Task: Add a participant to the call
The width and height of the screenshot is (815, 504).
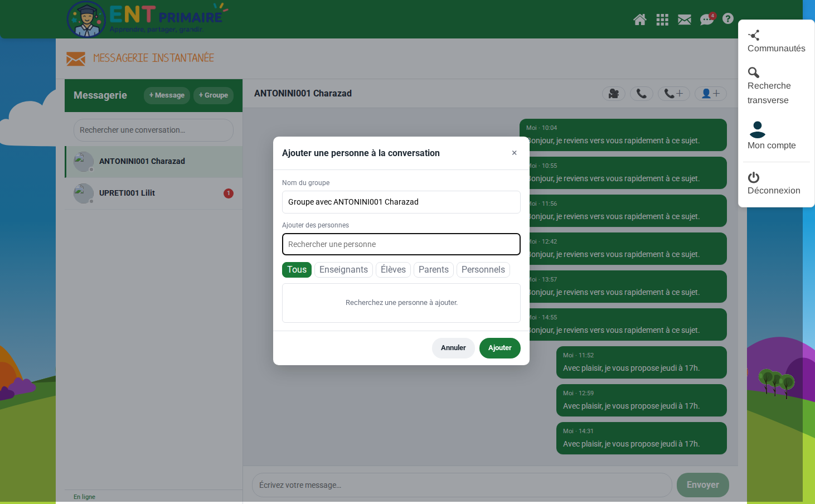Action: tap(674, 94)
